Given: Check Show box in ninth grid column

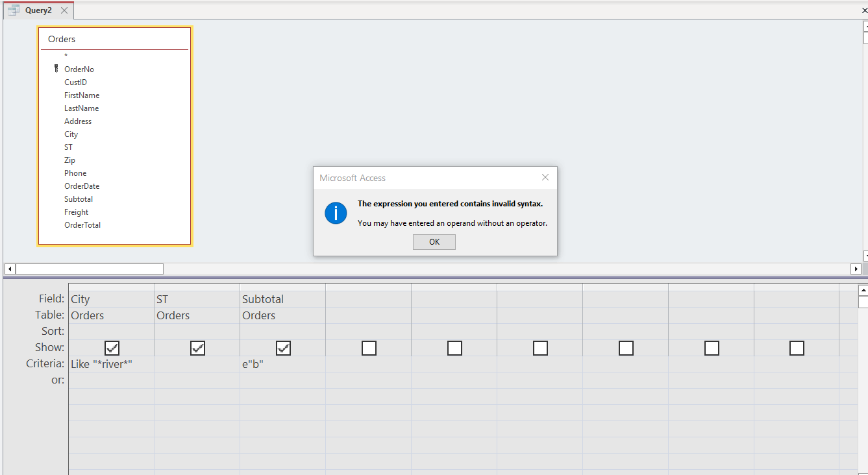Looking at the screenshot, I should [797, 348].
